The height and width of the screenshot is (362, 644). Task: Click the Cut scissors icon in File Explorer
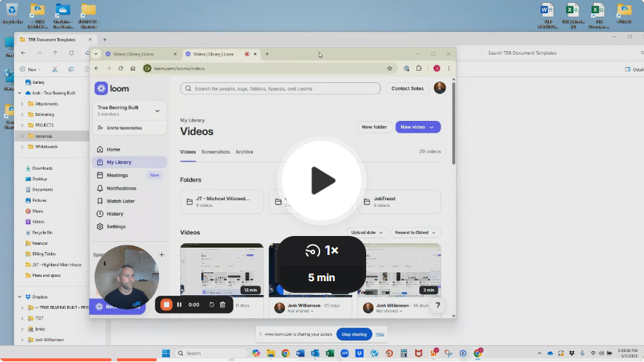(x=55, y=69)
